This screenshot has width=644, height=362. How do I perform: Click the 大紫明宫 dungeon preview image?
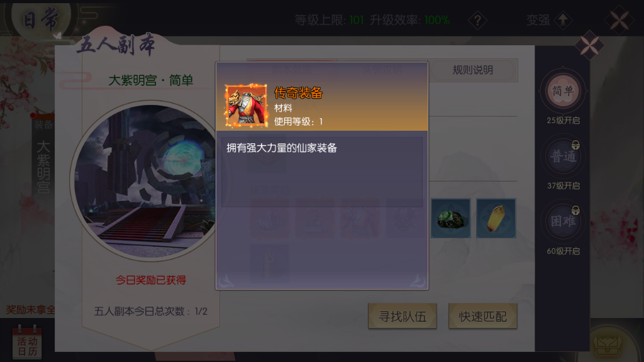(x=144, y=182)
